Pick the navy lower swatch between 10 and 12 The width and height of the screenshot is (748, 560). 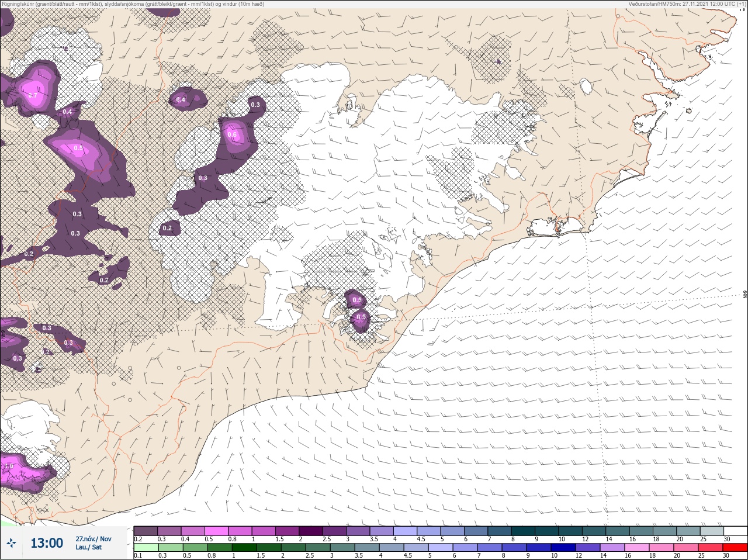pyautogui.click(x=565, y=548)
